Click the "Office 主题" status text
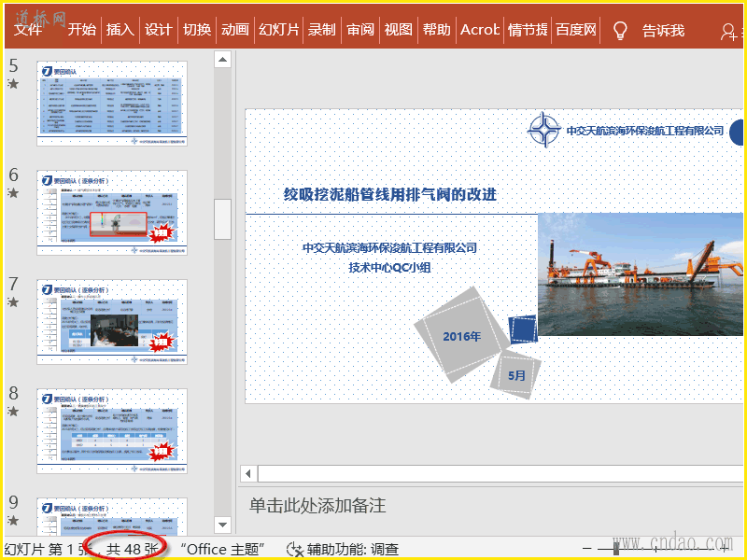Image resolution: width=747 pixels, height=560 pixels. pos(222,550)
